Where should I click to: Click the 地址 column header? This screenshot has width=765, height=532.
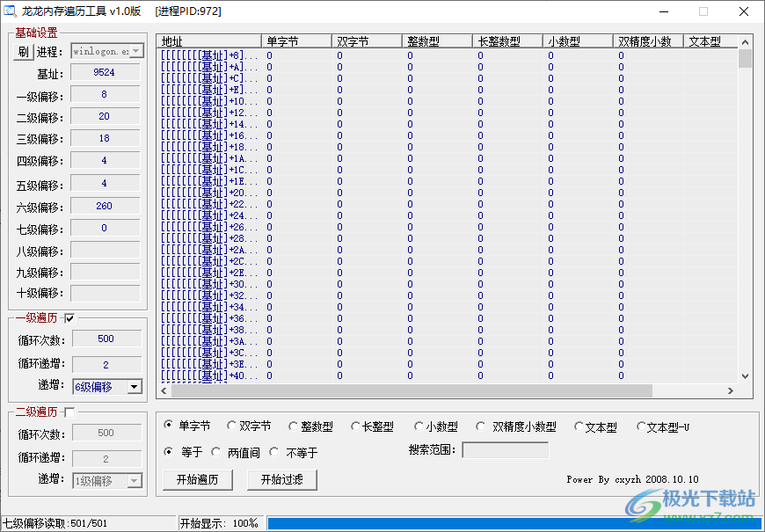point(206,40)
